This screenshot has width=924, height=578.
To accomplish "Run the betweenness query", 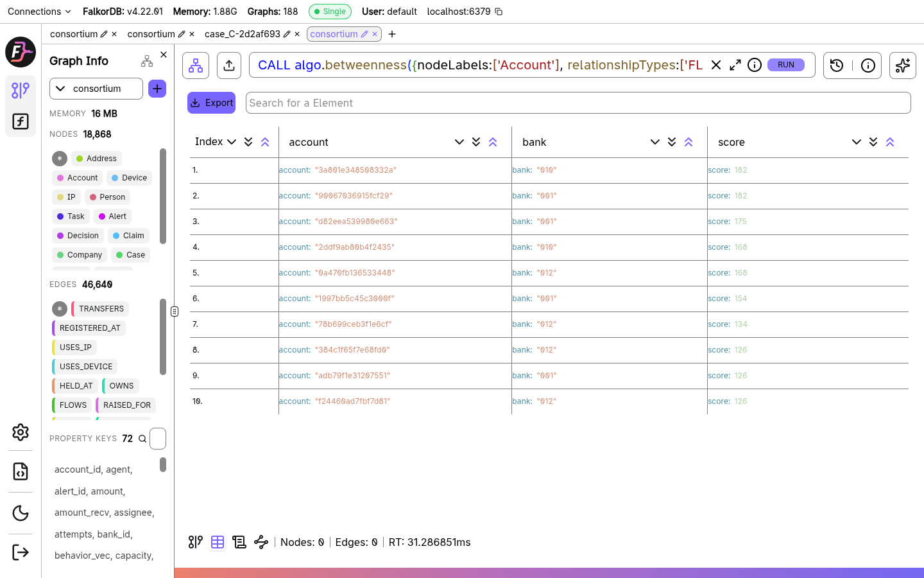I will [x=786, y=65].
